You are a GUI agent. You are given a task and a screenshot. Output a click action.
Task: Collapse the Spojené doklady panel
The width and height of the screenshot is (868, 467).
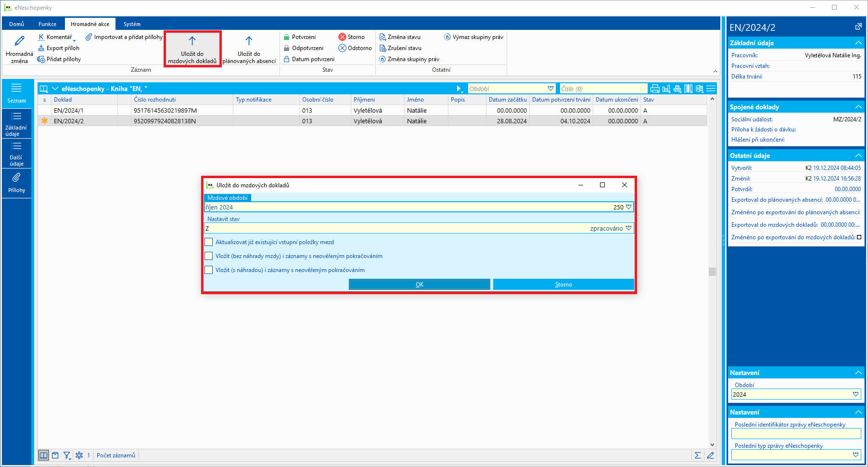point(858,107)
